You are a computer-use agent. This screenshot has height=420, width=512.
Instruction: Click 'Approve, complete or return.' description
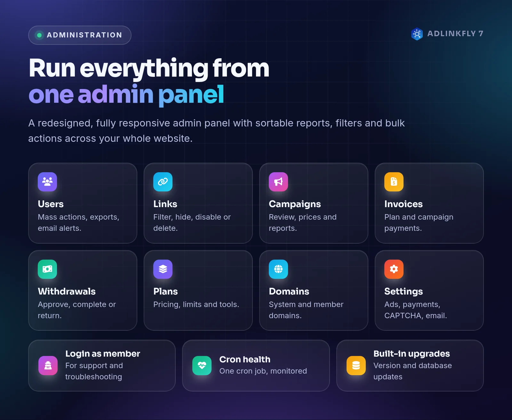(x=77, y=310)
